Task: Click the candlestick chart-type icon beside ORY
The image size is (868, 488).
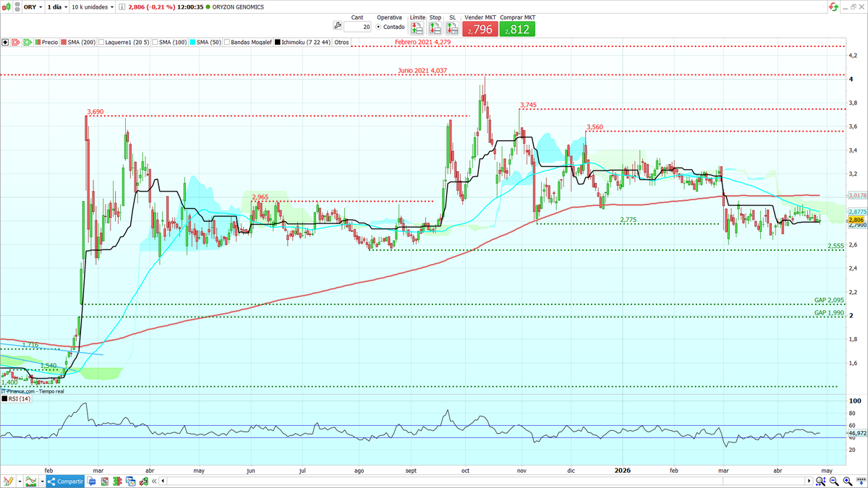Action: pyautogui.click(x=7, y=7)
